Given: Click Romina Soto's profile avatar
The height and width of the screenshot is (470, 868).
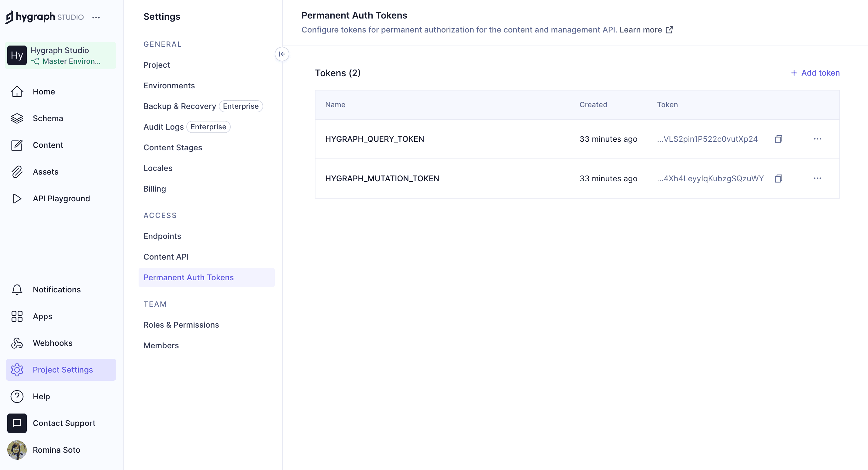Looking at the screenshot, I should [17, 450].
